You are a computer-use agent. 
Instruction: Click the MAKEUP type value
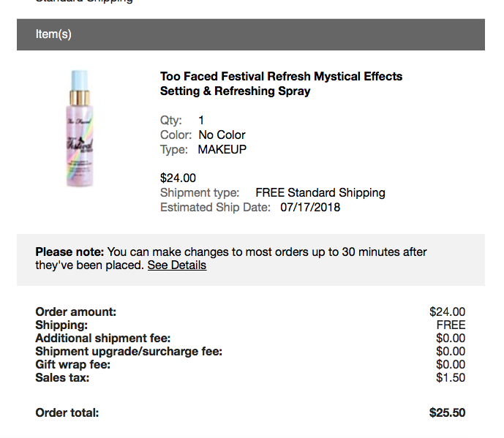(x=222, y=149)
